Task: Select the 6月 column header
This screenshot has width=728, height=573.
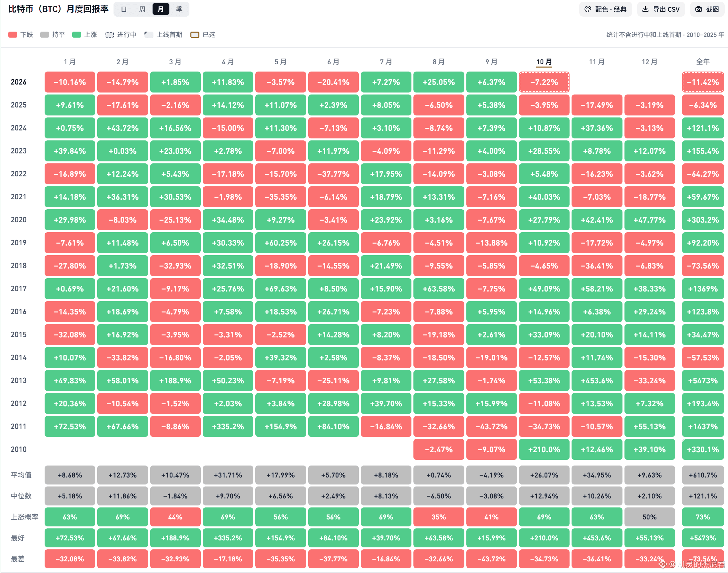Action: click(x=333, y=62)
